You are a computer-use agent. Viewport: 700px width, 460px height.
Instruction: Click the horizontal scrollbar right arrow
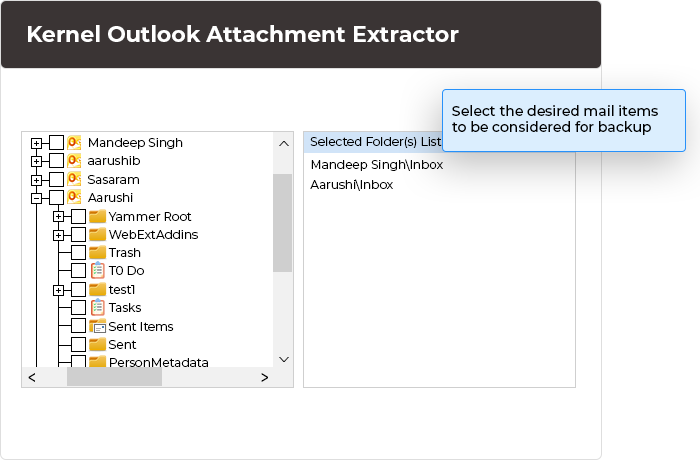[x=264, y=378]
